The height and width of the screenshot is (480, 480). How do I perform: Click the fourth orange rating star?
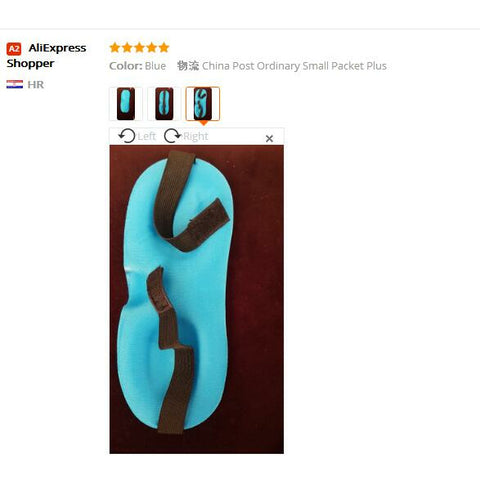pos(152,48)
